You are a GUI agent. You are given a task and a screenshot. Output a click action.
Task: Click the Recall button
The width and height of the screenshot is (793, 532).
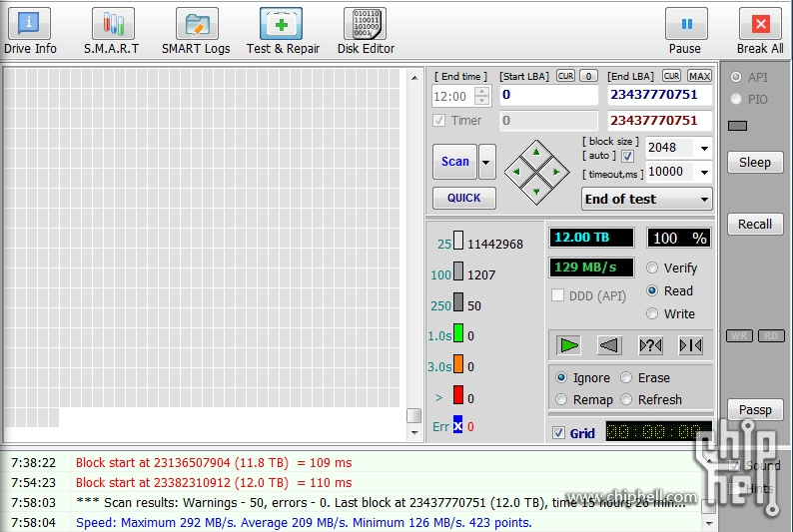point(755,224)
